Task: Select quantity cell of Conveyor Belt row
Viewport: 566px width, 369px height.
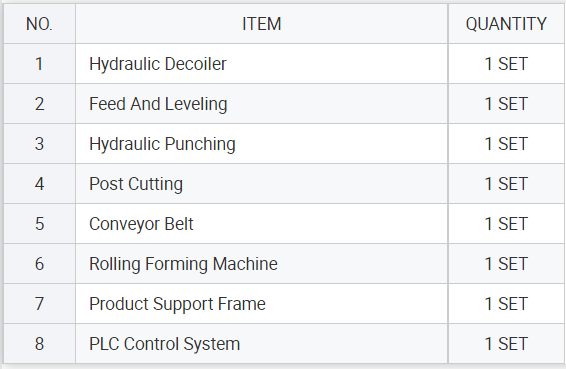Action: pos(506,224)
